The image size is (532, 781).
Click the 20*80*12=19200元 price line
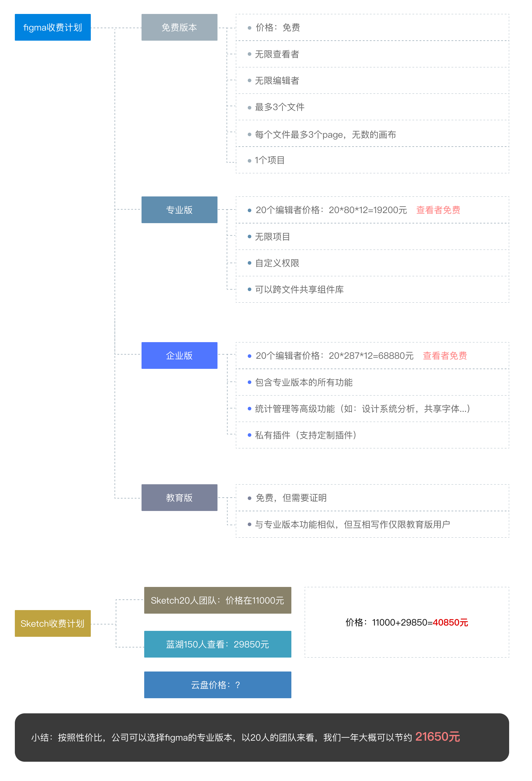pos(331,210)
